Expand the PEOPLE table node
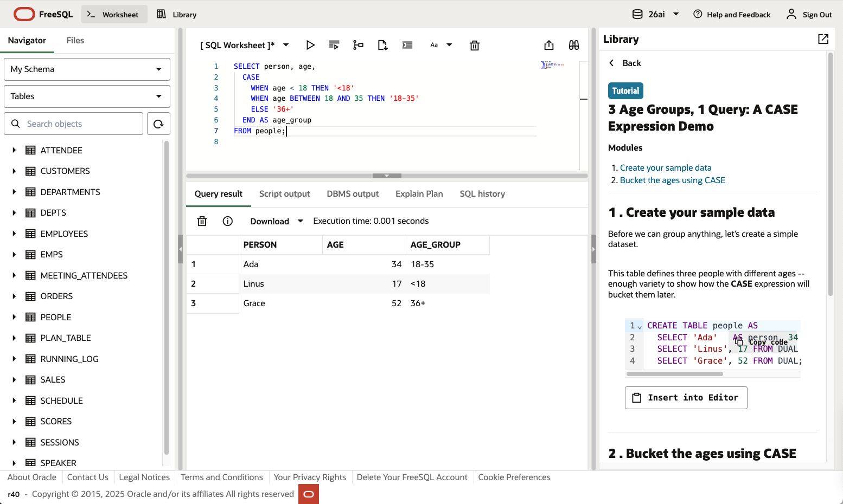Screen dimensions: 843x504 [x=14, y=317]
